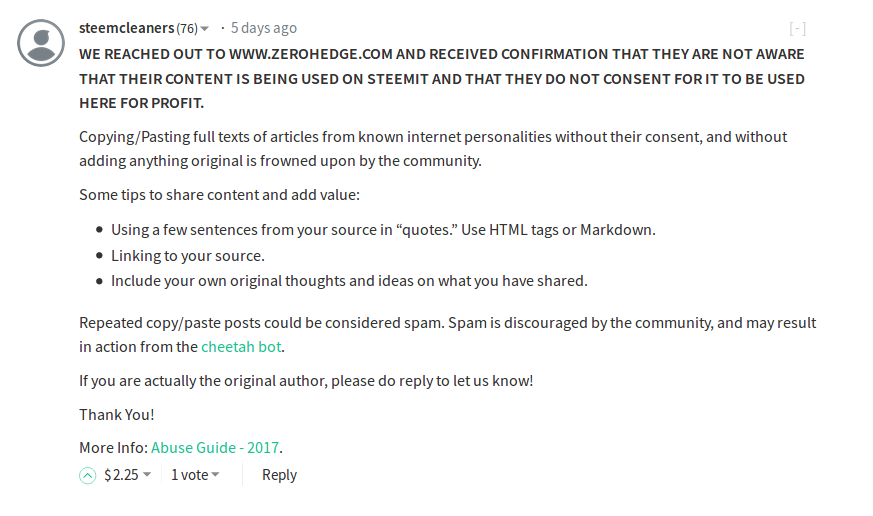Click the 'Thank You!' line
Screen dimensions: 873x516
click(x=116, y=415)
